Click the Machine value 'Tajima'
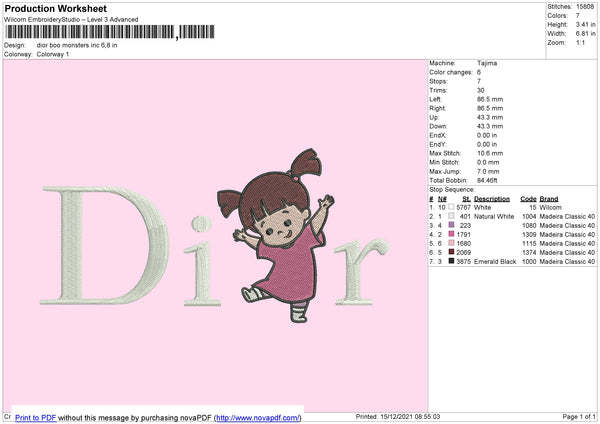The image size is (600, 424). click(487, 63)
